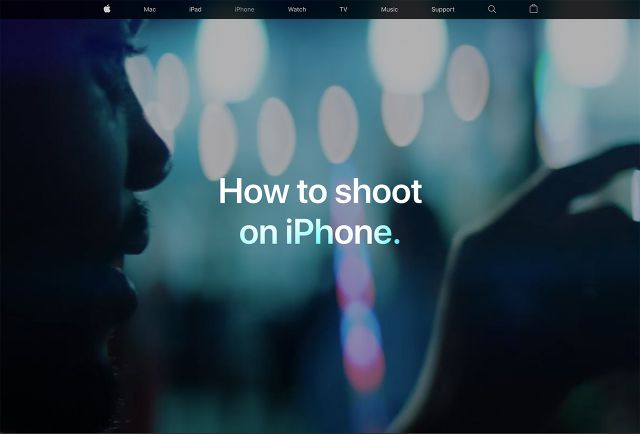Navigate to the TV section
640x434 pixels.
343,9
